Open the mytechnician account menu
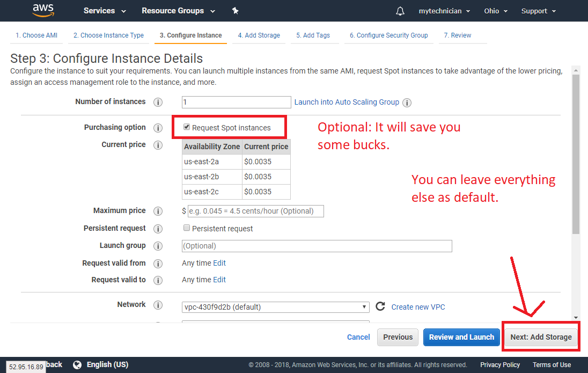The image size is (588, 373). (x=444, y=11)
